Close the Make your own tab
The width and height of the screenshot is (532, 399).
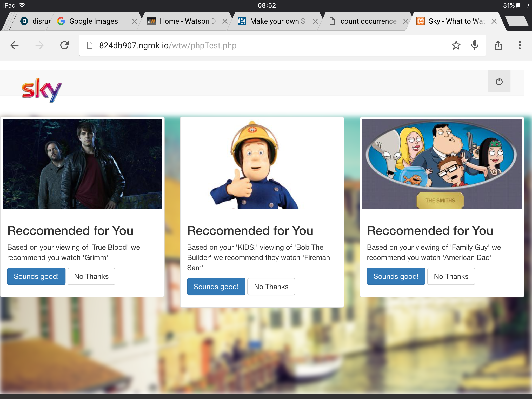[315, 21]
